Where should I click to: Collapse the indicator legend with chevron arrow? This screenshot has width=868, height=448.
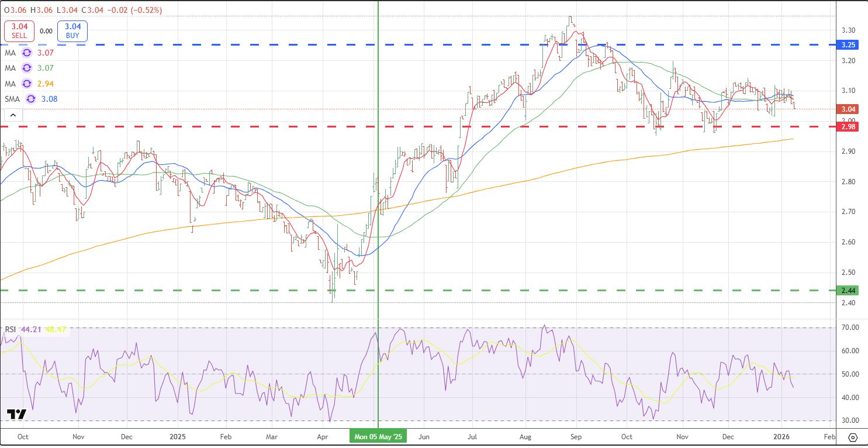(x=12, y=114)
